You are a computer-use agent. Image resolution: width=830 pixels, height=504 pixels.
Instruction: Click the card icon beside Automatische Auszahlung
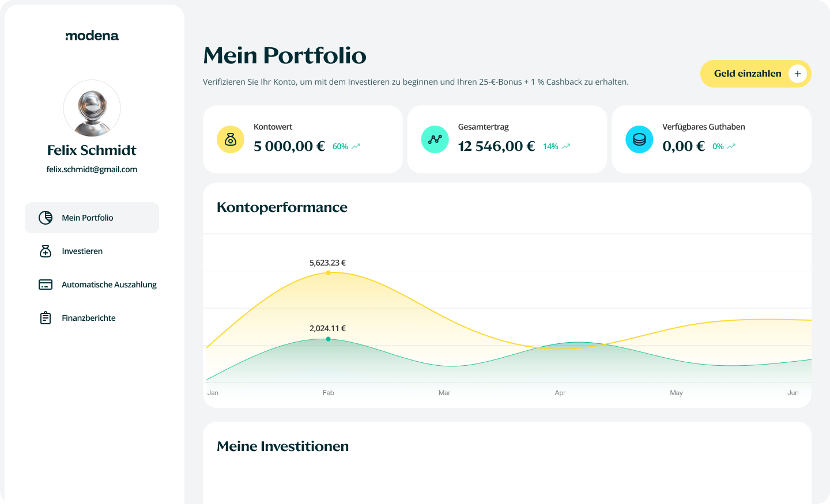coord(46,285)
